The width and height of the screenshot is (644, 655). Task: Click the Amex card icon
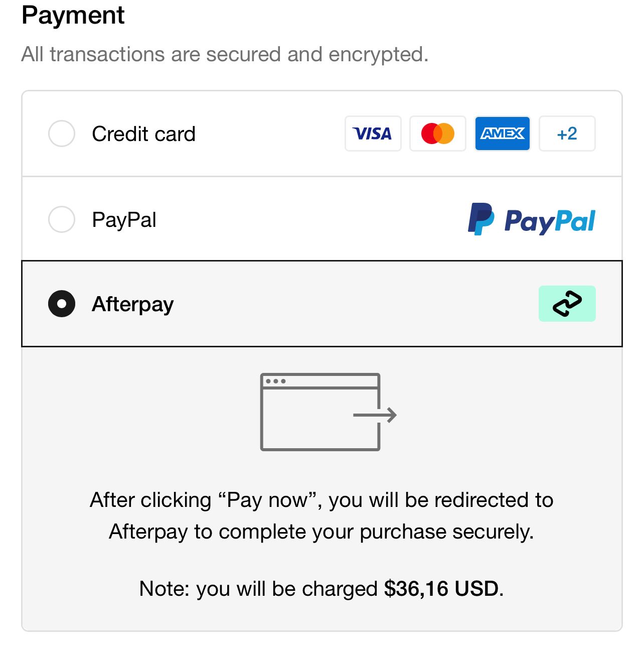pos(502,134)
